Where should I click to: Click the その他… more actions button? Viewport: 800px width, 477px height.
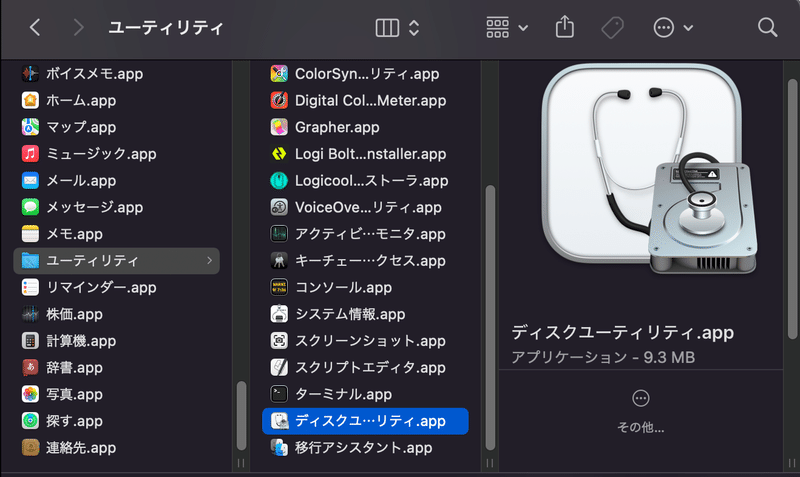click(641, 412)
